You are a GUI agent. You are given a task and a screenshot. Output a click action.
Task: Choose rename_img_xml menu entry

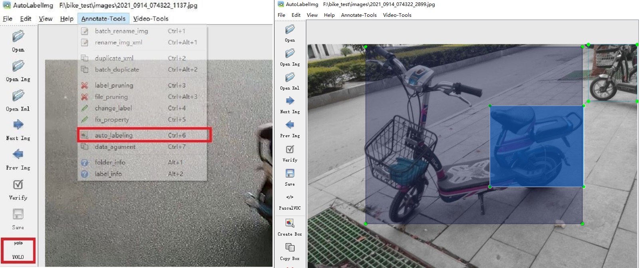click(143, 42)
